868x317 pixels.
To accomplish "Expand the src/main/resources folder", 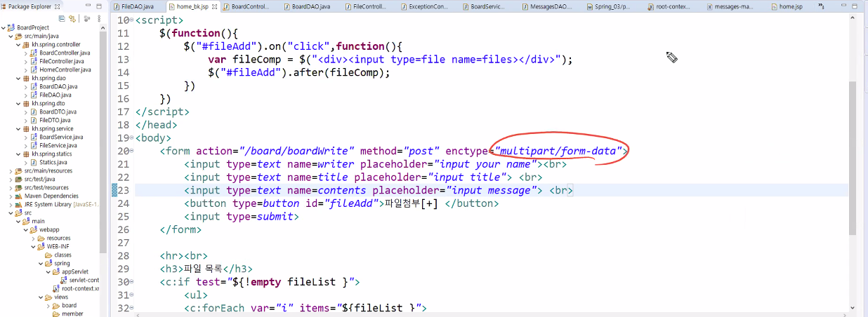I will point(11,170).
